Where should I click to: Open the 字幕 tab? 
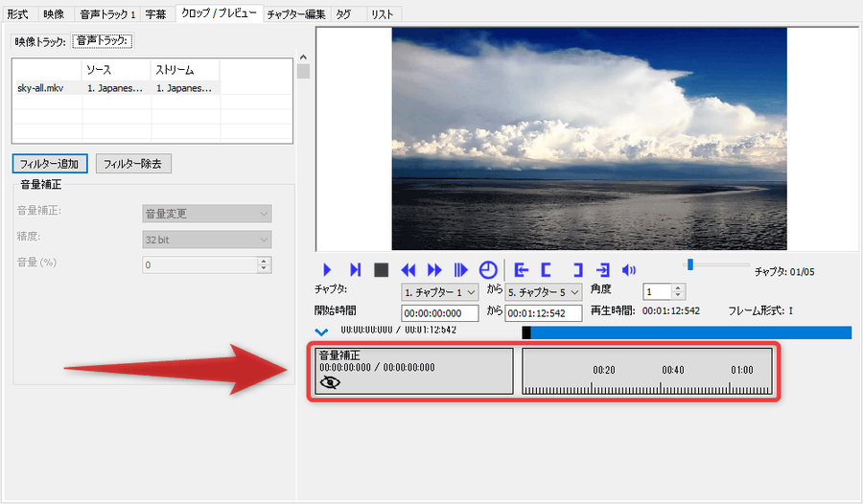[155, 14]
